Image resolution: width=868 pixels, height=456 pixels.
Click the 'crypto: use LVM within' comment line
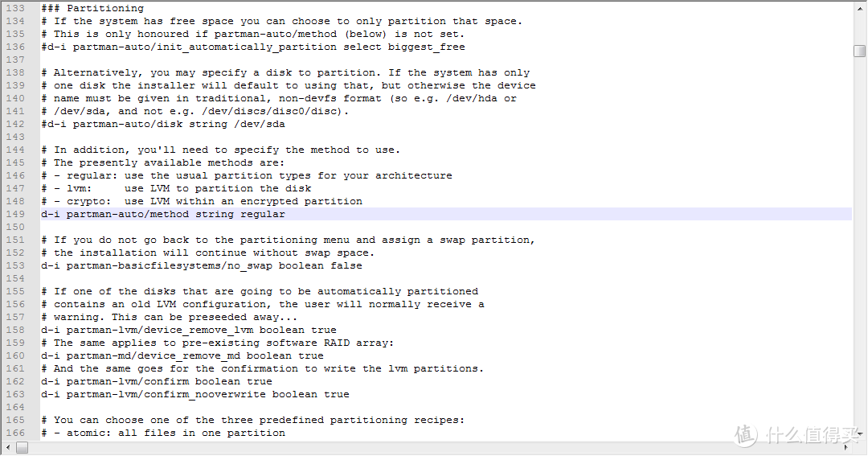point(202,201)
